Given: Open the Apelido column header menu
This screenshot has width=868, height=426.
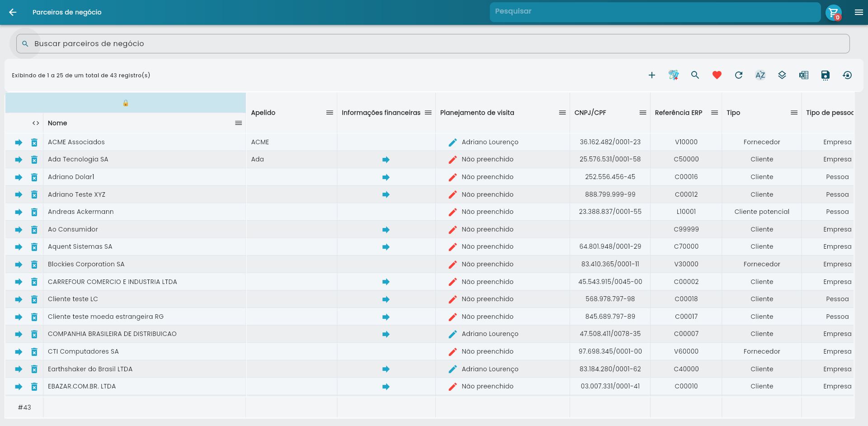Looking at the screenshot, I should point(330,113).
